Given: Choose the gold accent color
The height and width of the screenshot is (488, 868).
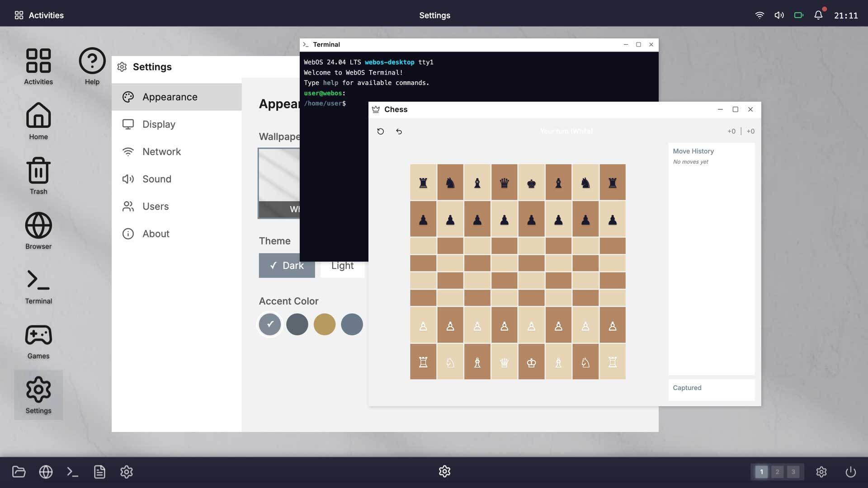Looking at the screenshot, I should point(325,324).
